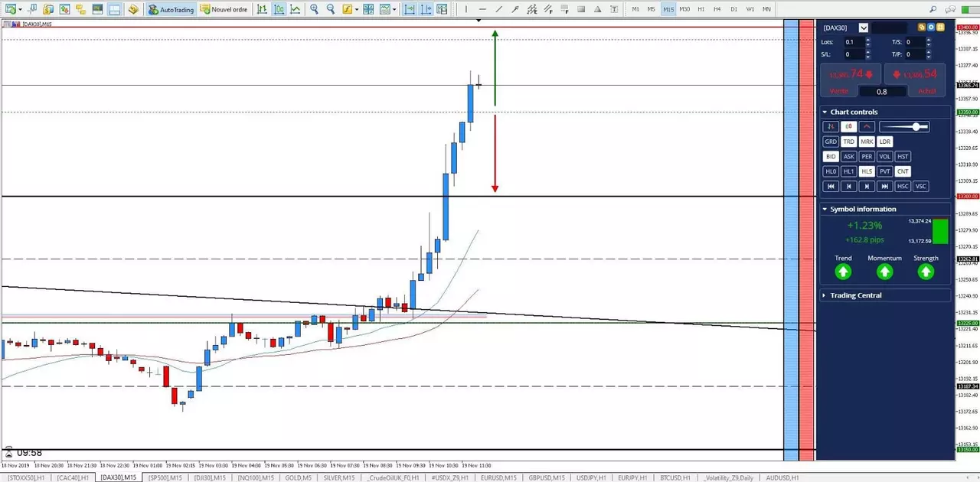The height and width of the screenshot is (482, 980).
Task: Zoom out on the chart
Action: coord(330,9)
